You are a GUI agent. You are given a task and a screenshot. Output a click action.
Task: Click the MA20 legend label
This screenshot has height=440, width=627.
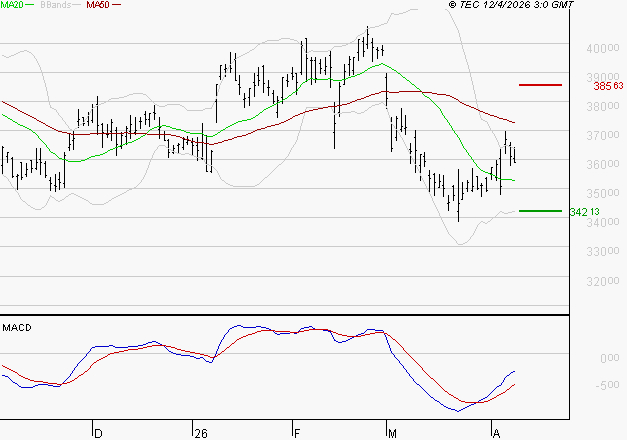pyautogui.click(x=12, y=5)
